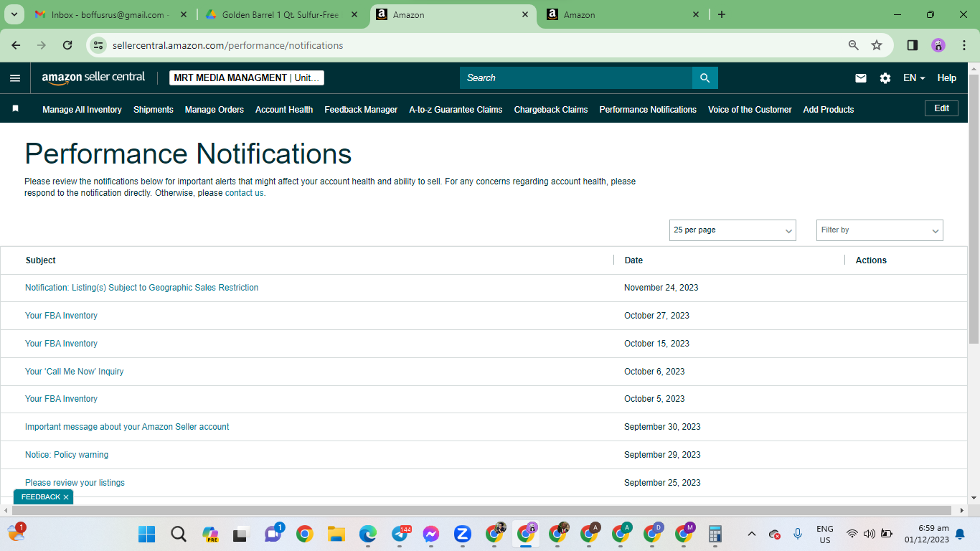This screenshot has height=551, width=980.
Task: Click the Seller Central search field
Action: (576, 78)
